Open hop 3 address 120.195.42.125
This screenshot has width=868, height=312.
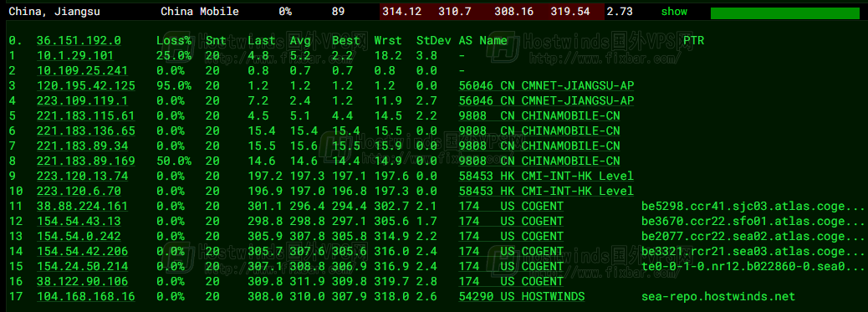[86, 86]
